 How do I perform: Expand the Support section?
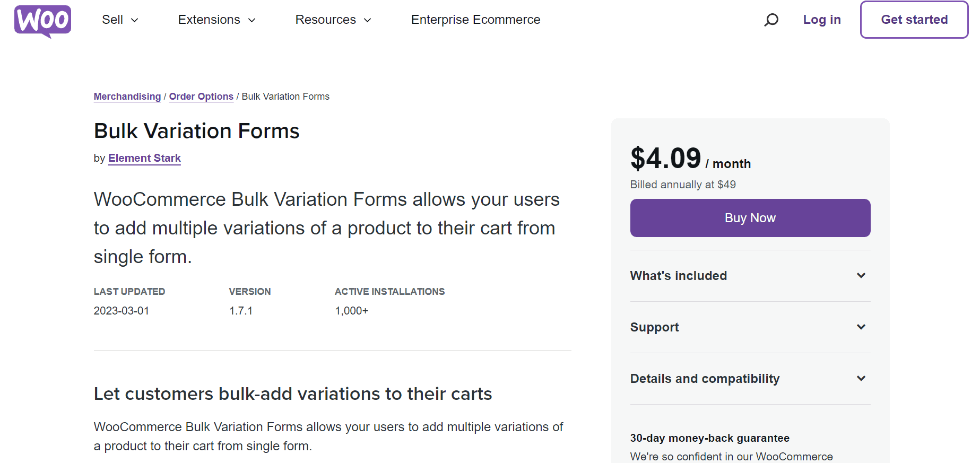[x=750, y=327]
